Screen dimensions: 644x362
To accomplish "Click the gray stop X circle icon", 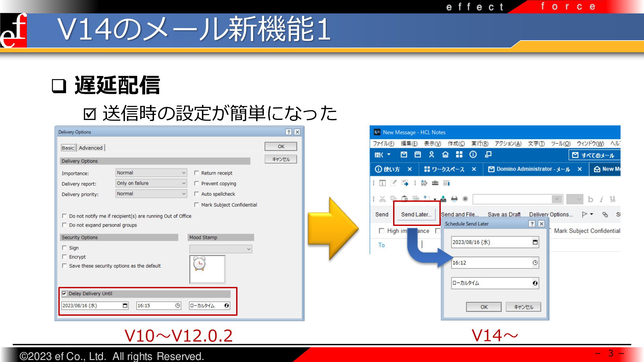I will (465, 199).
